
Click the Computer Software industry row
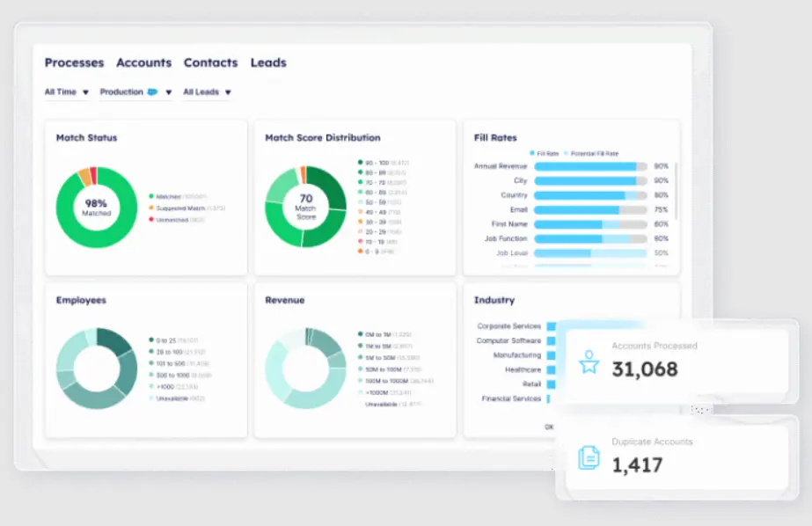[516, 340]
